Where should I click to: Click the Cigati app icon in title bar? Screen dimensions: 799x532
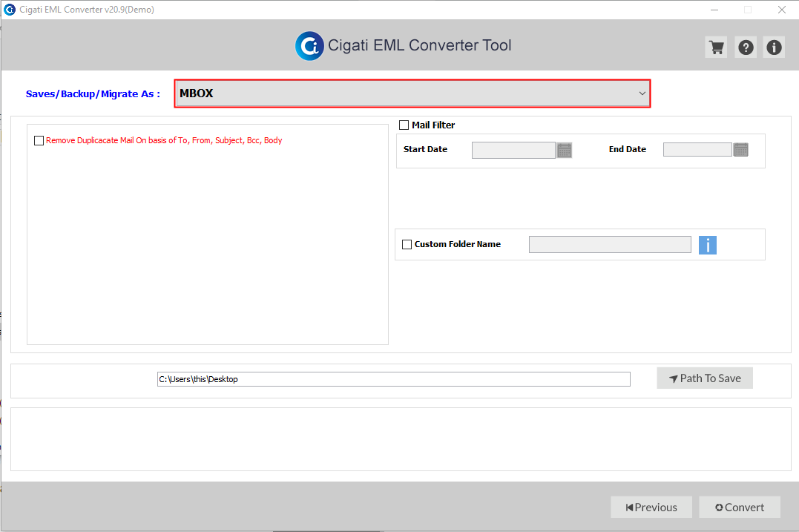click(10, 10)
